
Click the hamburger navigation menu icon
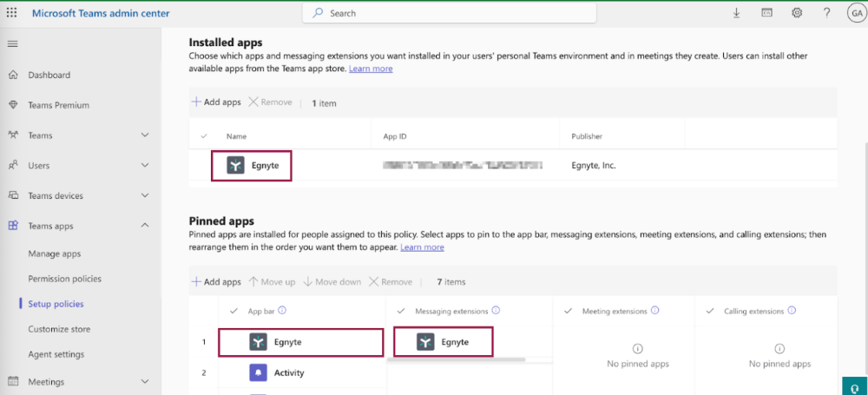(x=12, y=43)
